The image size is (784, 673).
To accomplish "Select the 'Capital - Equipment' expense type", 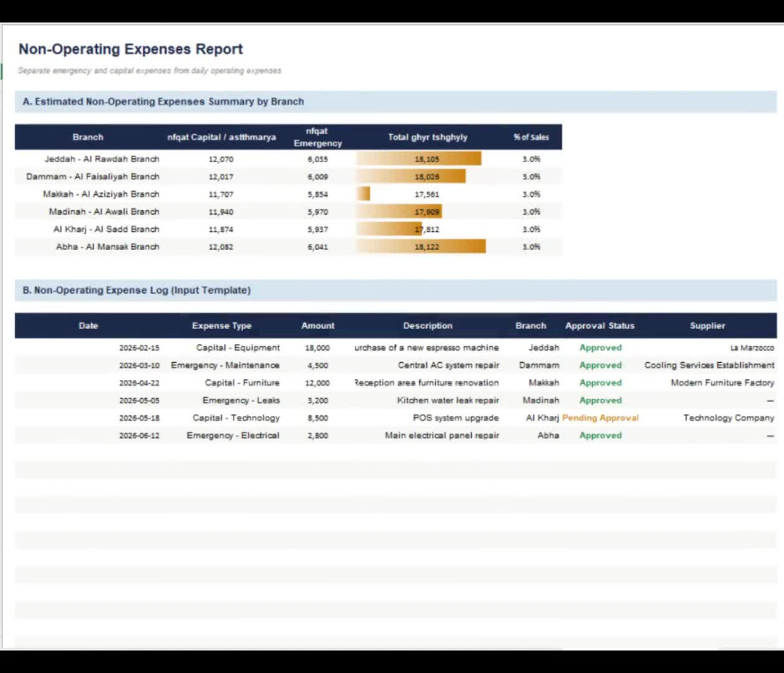I will [x=238, y=348].
